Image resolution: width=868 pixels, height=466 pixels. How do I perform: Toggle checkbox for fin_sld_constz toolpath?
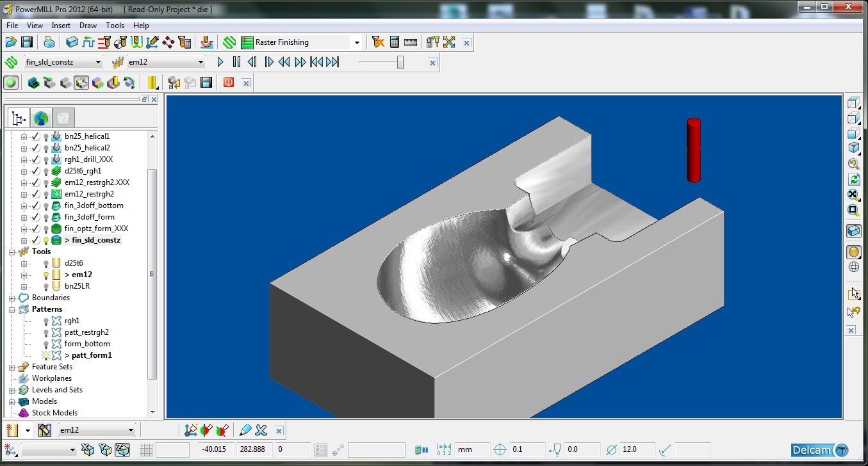36,240
